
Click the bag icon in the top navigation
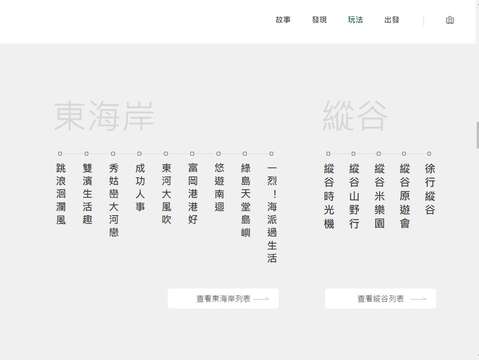450,20
